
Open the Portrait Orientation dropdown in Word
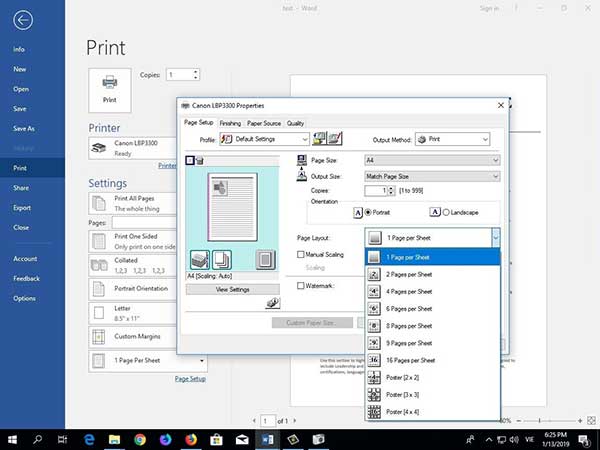[x=133, y=289]
